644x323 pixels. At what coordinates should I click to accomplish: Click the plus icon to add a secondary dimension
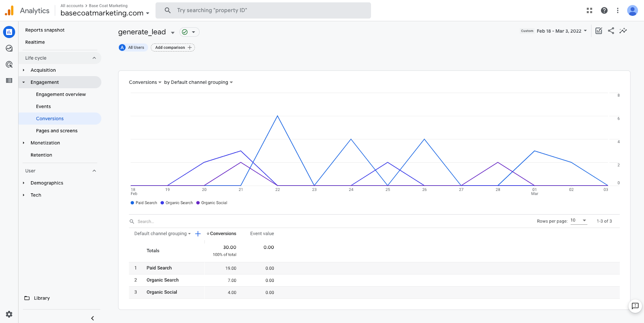click(x=198, y=234)
